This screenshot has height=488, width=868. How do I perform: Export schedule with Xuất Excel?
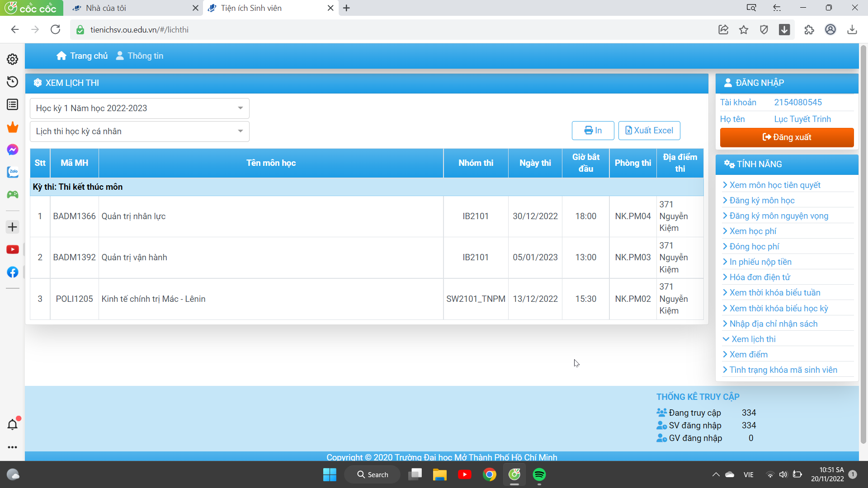pos(649,131)
